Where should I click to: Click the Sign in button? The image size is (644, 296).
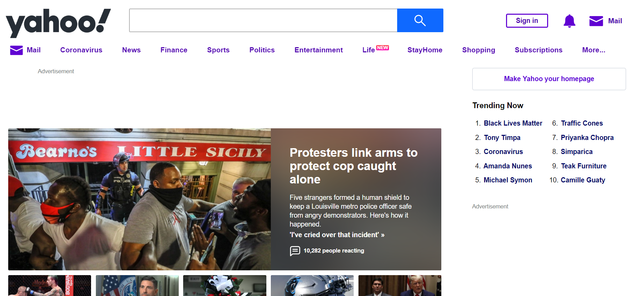coord(527,21)
